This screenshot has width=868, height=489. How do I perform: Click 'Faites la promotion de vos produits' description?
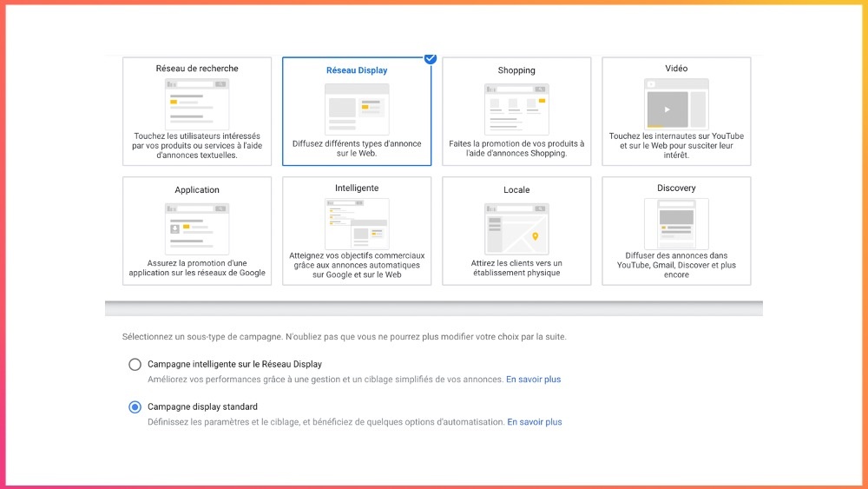pyautogui.click(x=516, y=149)
